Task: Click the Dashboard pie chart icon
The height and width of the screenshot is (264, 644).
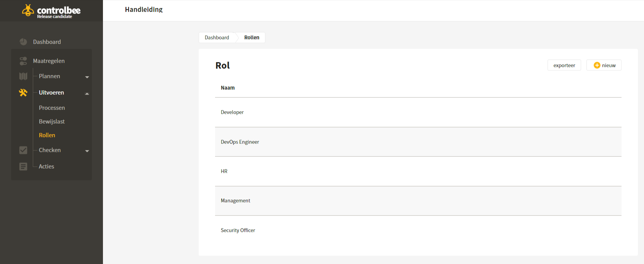Action: pos(23,42)
